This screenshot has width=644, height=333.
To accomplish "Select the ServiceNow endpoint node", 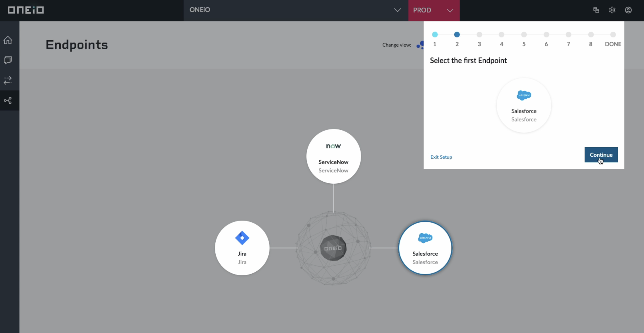I will pyautogui.click(x=334, y=156).
